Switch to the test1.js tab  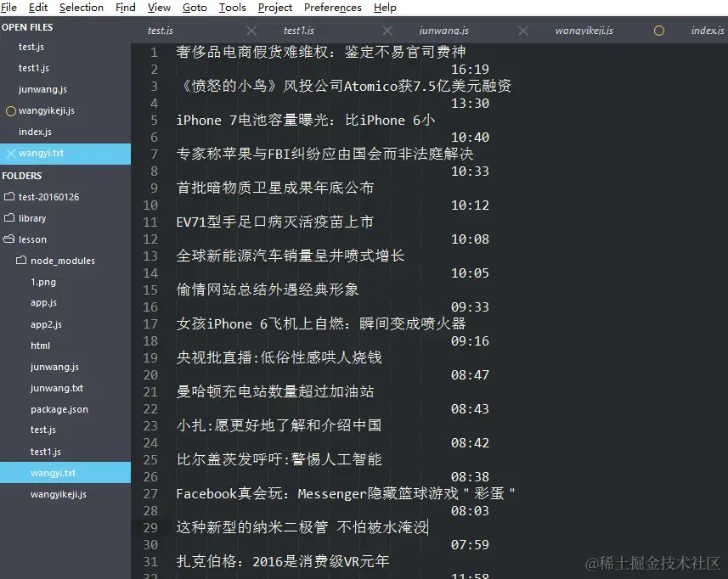click(298, 31)
